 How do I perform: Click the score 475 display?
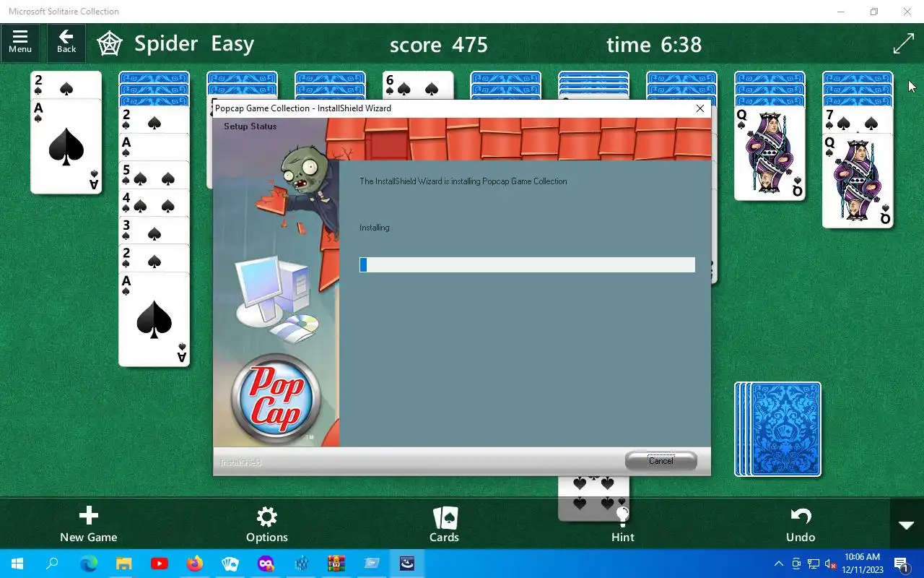click(439, 45)
